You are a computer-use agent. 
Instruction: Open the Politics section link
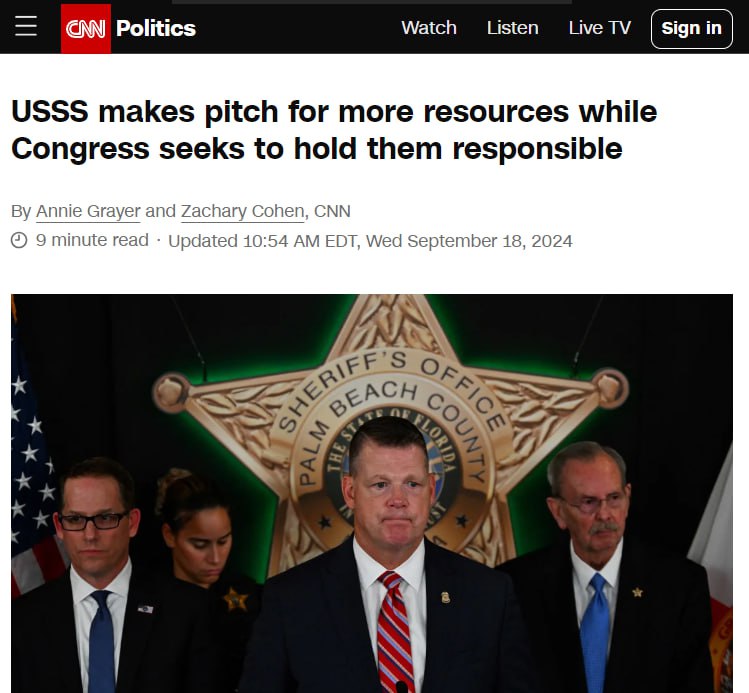point(156,28)
